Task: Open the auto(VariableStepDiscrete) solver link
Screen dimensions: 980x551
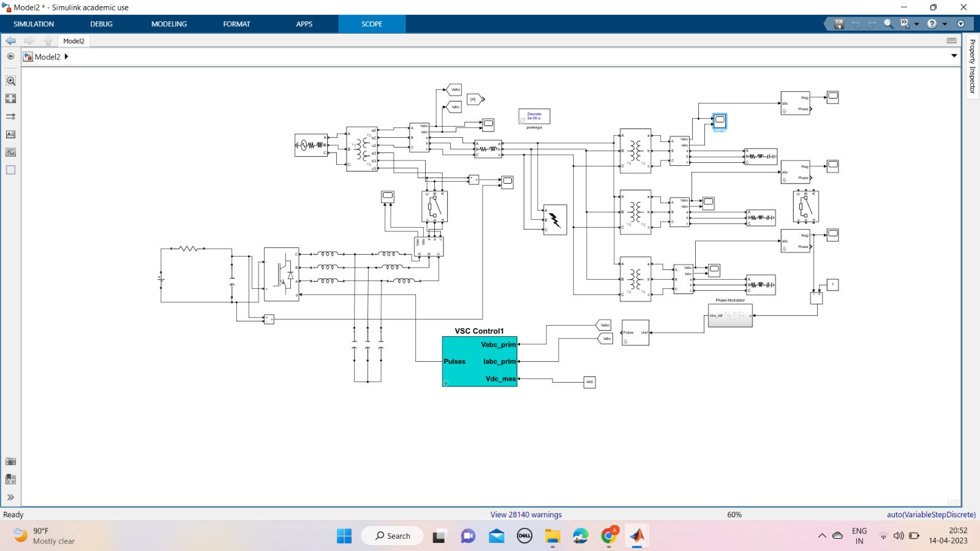Action: tap(931, 515)
